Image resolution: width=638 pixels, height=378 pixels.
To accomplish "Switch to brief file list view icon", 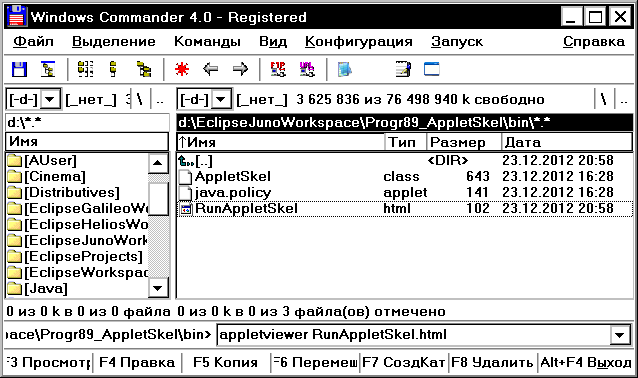I will (x=85, y=70).
